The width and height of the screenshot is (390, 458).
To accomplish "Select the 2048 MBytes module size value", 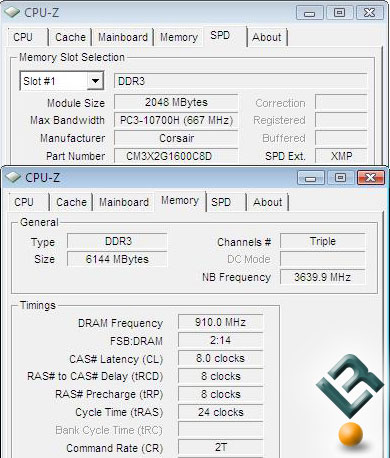I will point(176,102).
